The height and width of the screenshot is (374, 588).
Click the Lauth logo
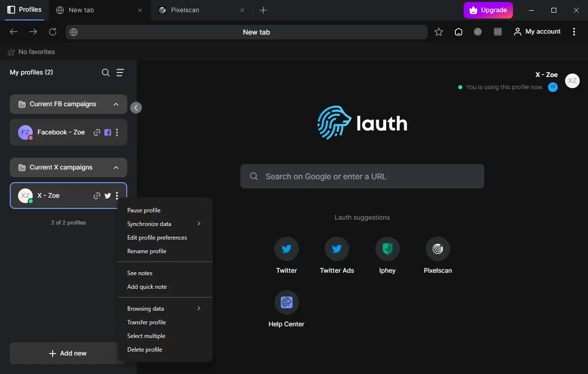tap(362, 123)
